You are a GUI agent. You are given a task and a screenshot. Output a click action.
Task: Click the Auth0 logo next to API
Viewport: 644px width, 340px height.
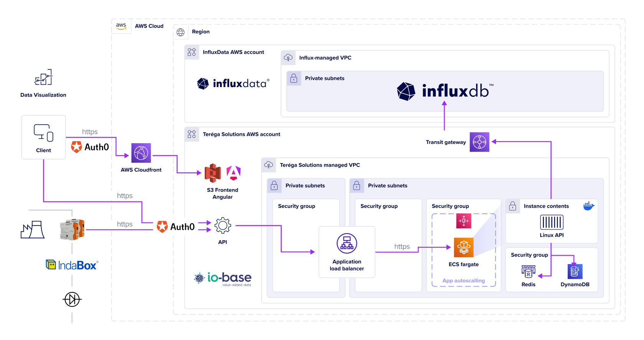pyautogui.click(x=176, y=226)
